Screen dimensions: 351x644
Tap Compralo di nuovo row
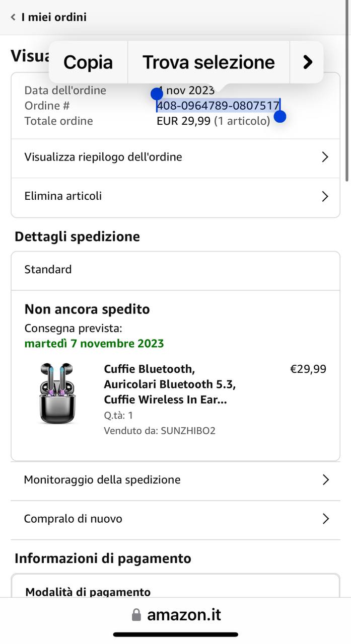click(175, 519)
